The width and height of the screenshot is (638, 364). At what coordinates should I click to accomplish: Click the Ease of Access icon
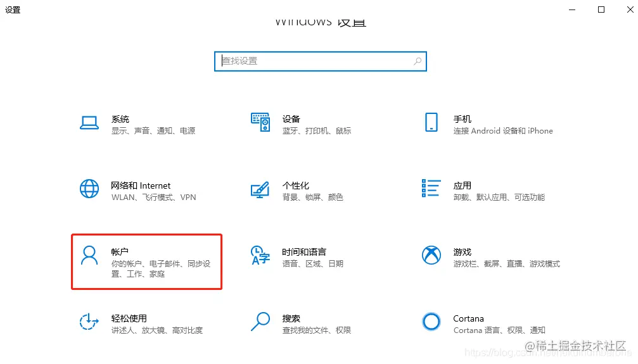coord(89,322)
